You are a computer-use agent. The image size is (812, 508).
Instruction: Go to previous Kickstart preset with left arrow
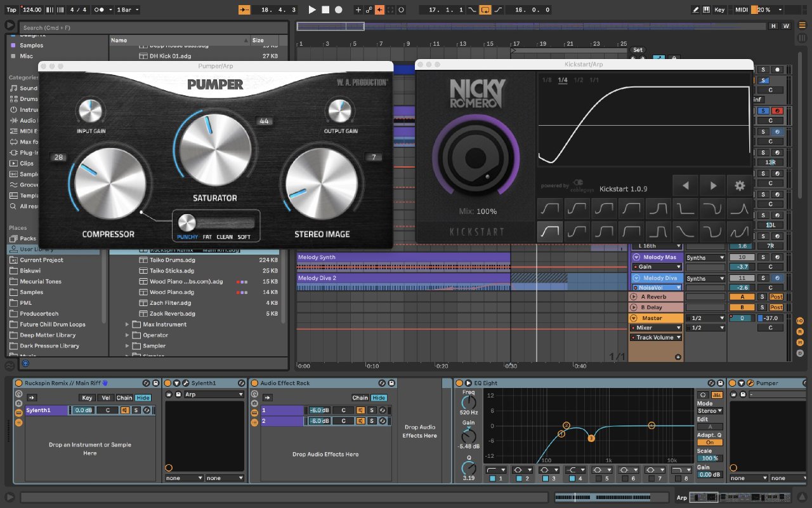pyautogui.click(x=685, y=185)
